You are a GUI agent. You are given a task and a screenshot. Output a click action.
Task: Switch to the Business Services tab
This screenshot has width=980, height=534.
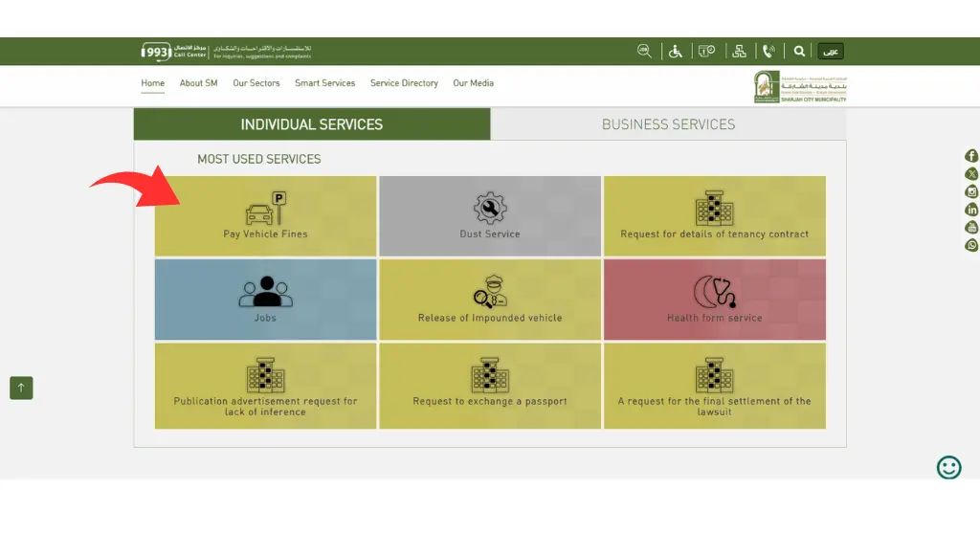668,123
